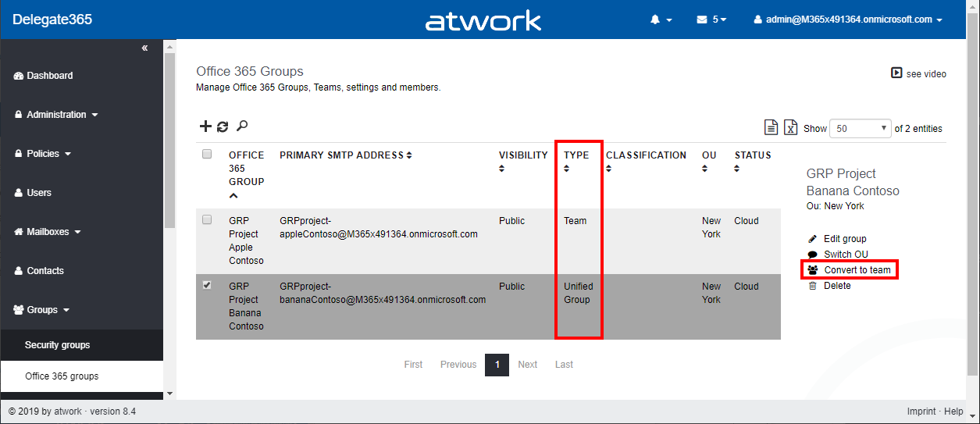The width and height of the screenshot is (980, 424).
Task: Sort by Classification column
Action: [x=646, y=162]
